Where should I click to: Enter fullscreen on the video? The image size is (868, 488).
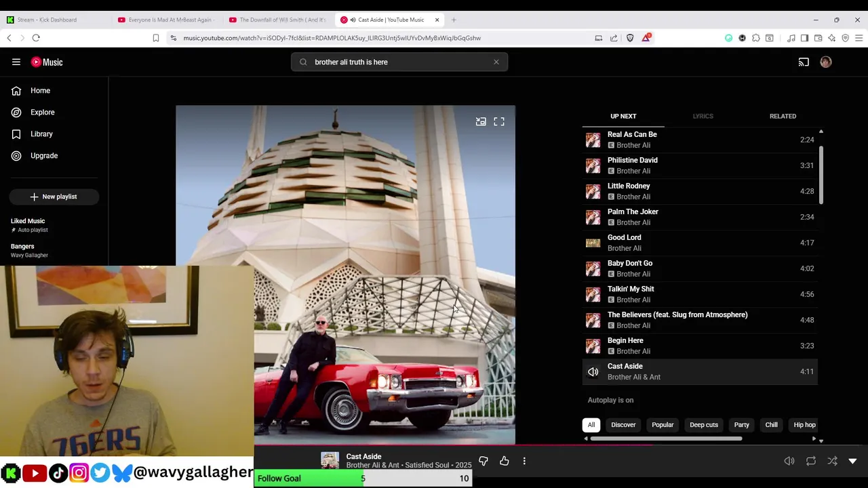(499, 121)
